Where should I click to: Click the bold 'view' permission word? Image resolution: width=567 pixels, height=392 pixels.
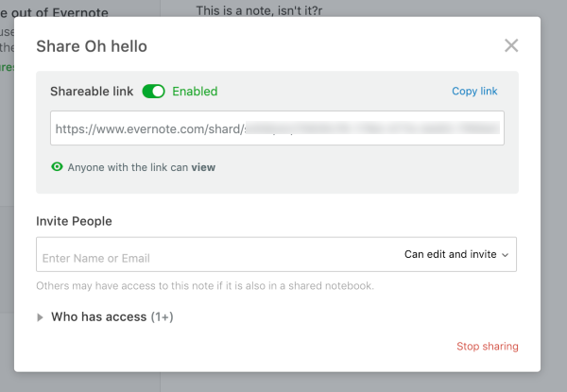click(203, 167)
